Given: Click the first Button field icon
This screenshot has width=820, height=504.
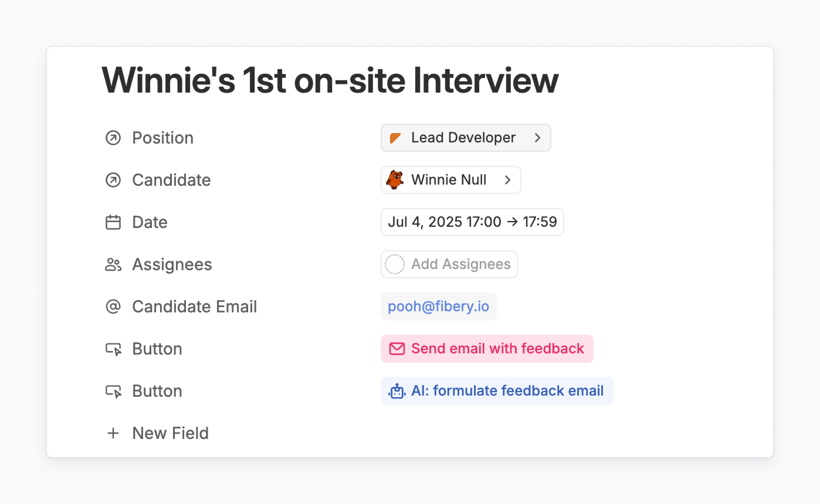Looking at the screenshot, I should pyautogui.click(x=113, y=349).
